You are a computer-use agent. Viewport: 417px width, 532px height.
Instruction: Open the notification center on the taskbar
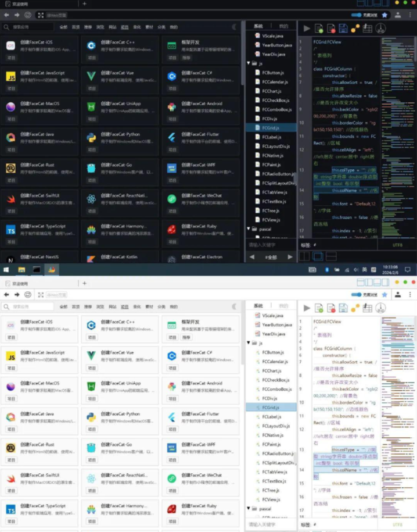[408, 270]
